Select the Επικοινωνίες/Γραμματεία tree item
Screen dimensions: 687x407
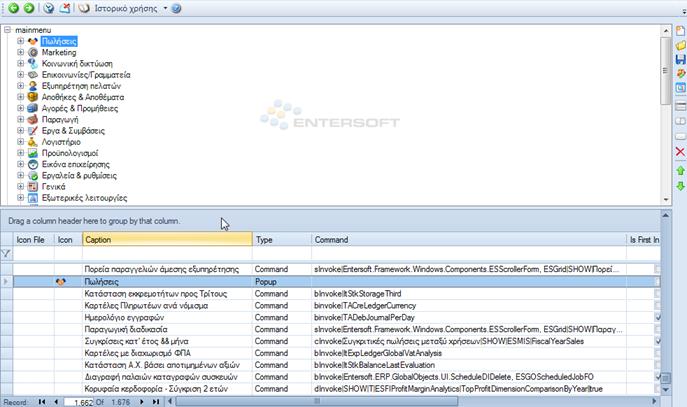click(x=86, y=74)
